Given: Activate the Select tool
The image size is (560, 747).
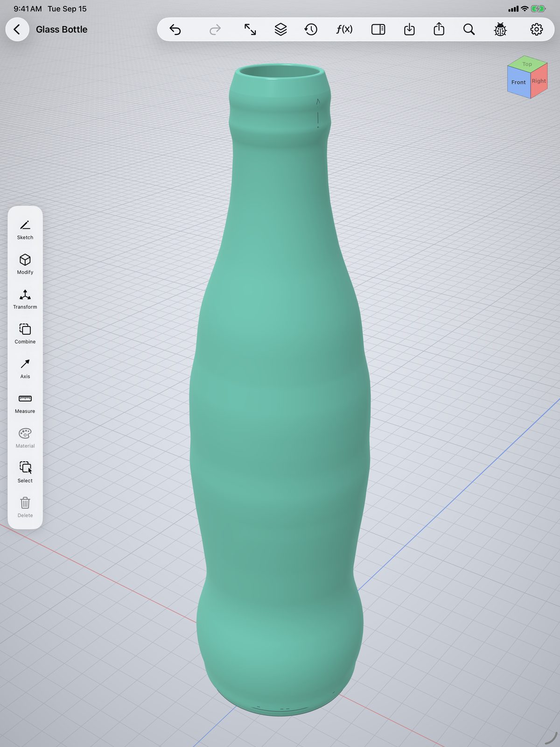Looking at the screenshot, I should click(x=25, y=472).
